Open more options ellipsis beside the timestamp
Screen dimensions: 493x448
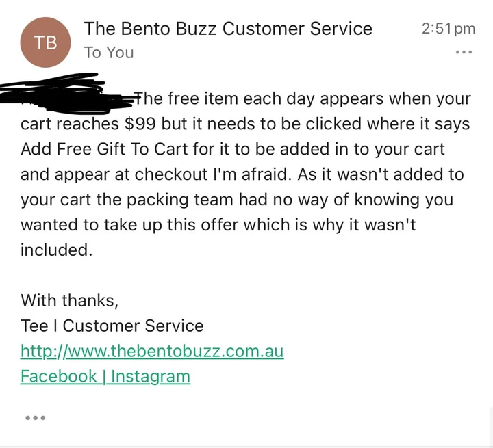[464, 53]
